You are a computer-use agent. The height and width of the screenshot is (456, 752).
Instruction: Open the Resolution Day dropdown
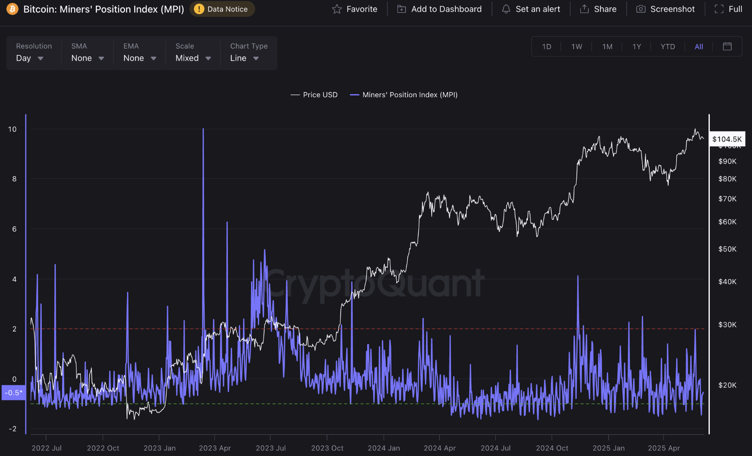click(30, 58)
